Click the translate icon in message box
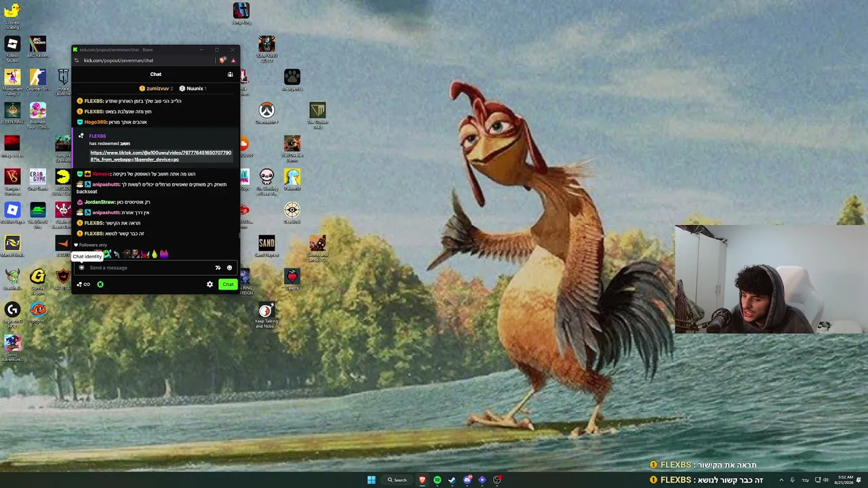Screen dimensions: 868x488 (218, 268)
